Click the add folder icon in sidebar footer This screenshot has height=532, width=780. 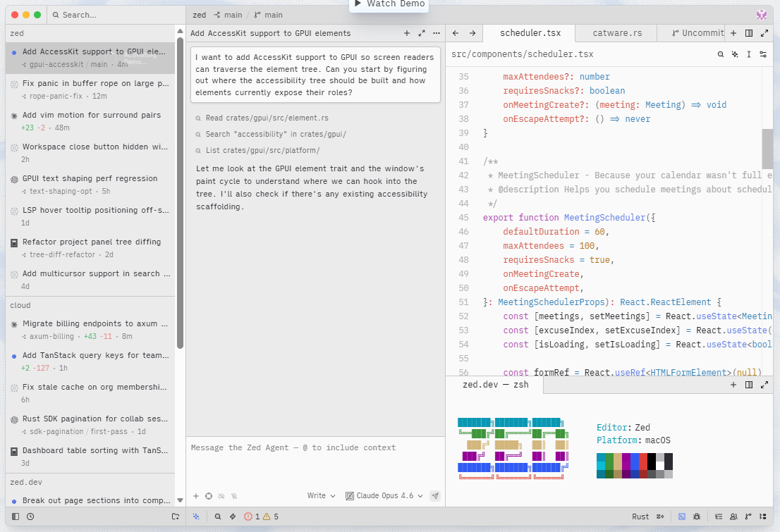[x=176, y=516]
